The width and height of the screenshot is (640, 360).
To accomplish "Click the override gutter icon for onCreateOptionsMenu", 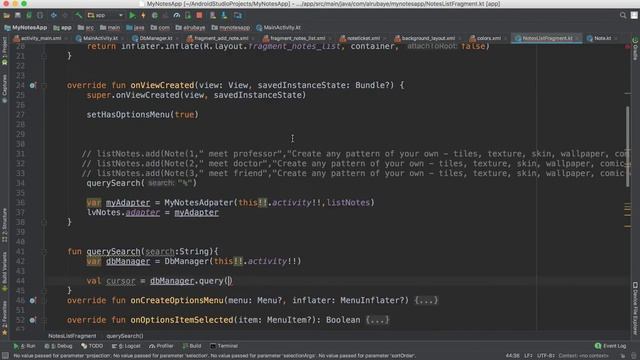I will point(32,300).
